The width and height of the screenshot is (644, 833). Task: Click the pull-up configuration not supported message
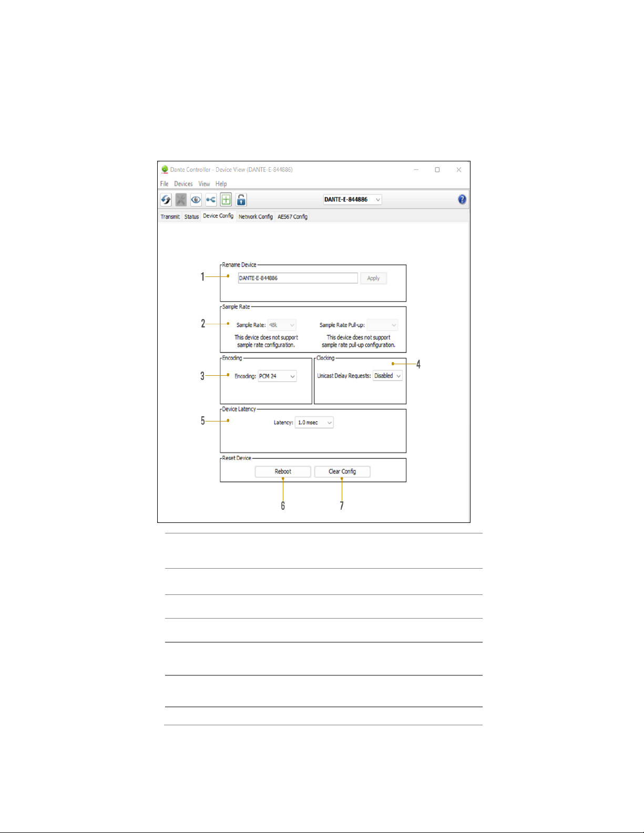click(x=359, y=341)
